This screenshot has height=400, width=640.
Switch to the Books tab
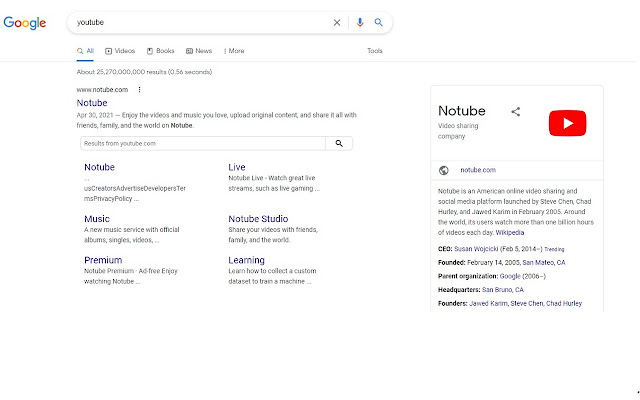pos(160,51)
